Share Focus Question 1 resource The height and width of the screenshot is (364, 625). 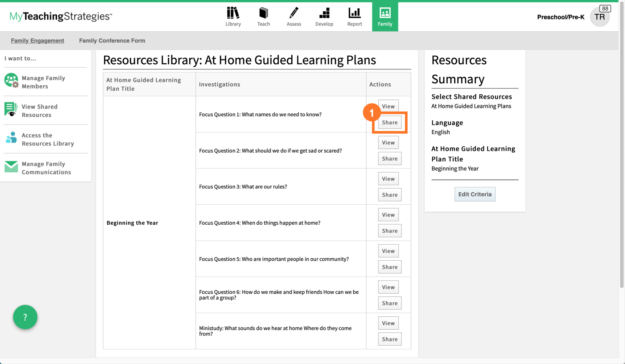[389, 122]
